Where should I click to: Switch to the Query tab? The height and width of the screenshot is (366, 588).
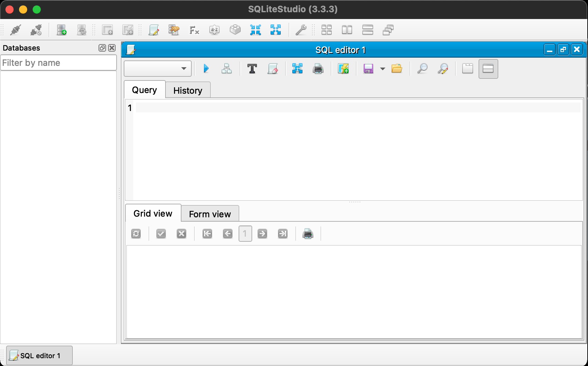click(145, 90)
